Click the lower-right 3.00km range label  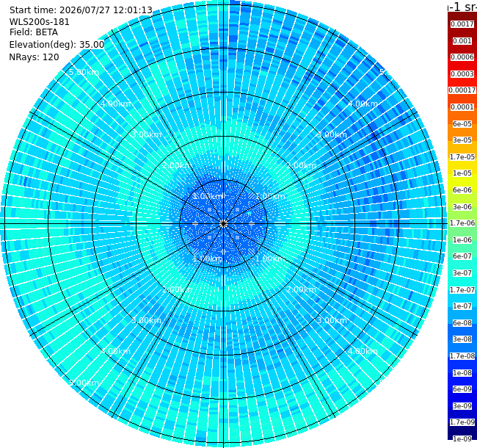(x=332, y=320)
